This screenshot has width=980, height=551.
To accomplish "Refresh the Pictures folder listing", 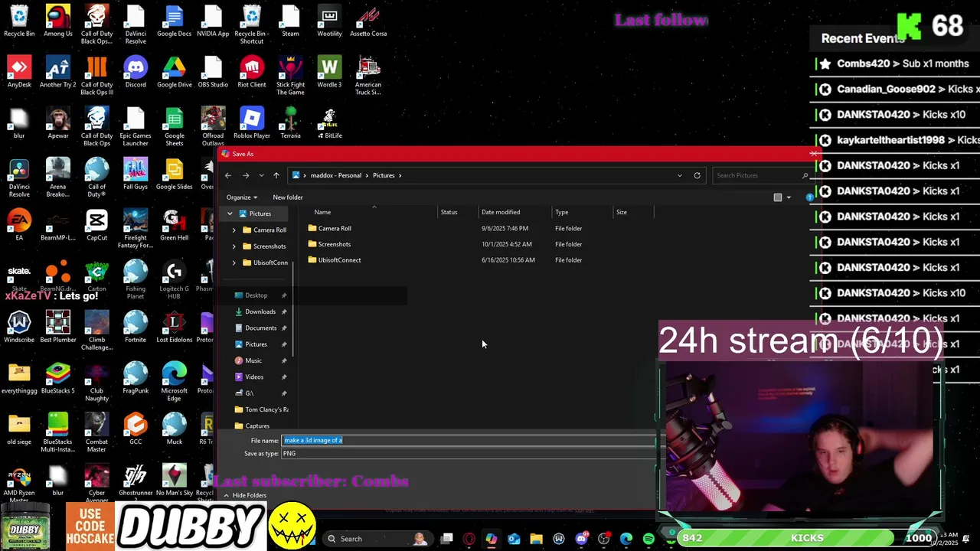I will click(697, 175).
